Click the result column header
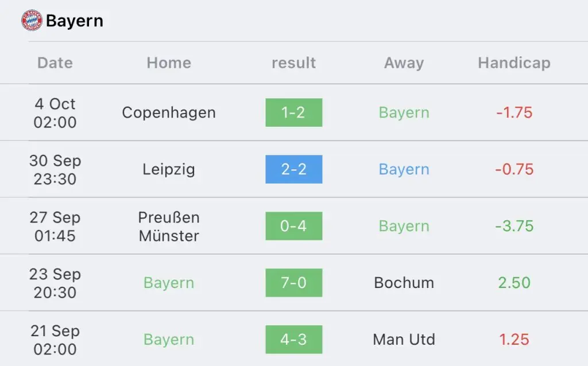This screenshot has height=366, width=588. [293, 63]
